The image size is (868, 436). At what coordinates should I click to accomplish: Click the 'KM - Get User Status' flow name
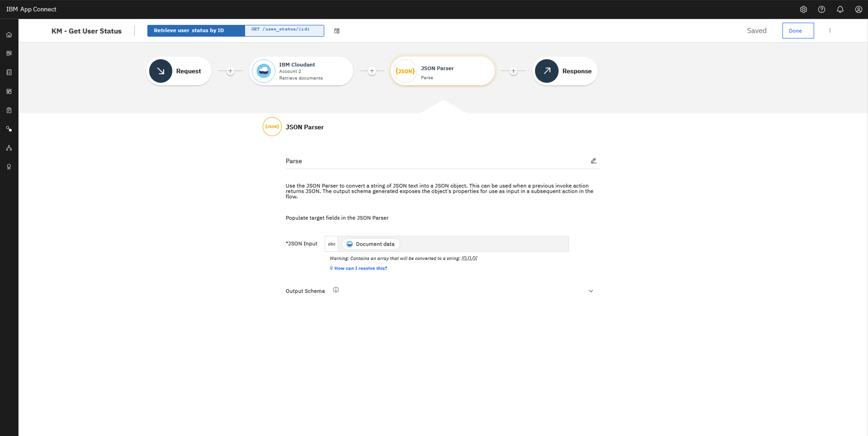coord(86,31)
